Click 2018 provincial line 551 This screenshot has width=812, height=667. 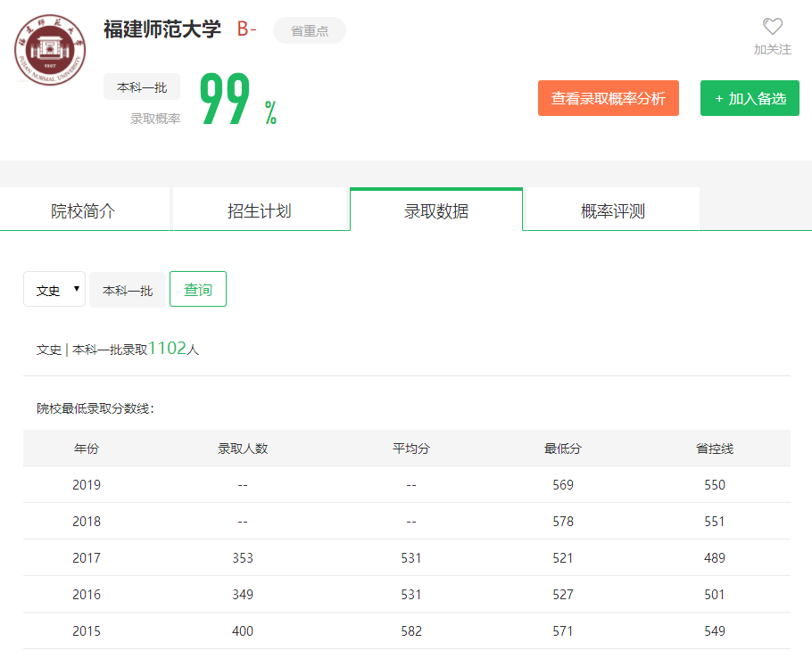click(x=714, y=522)
